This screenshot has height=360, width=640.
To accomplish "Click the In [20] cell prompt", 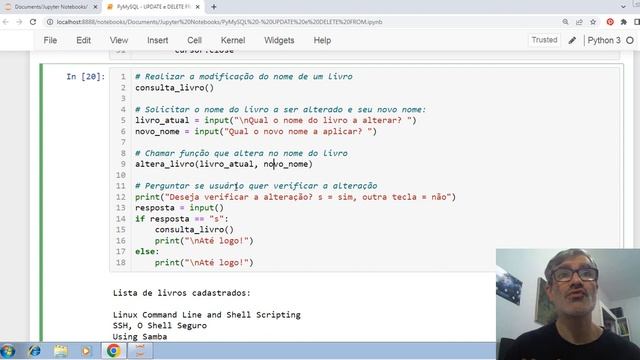I will [x=86, y=77].
